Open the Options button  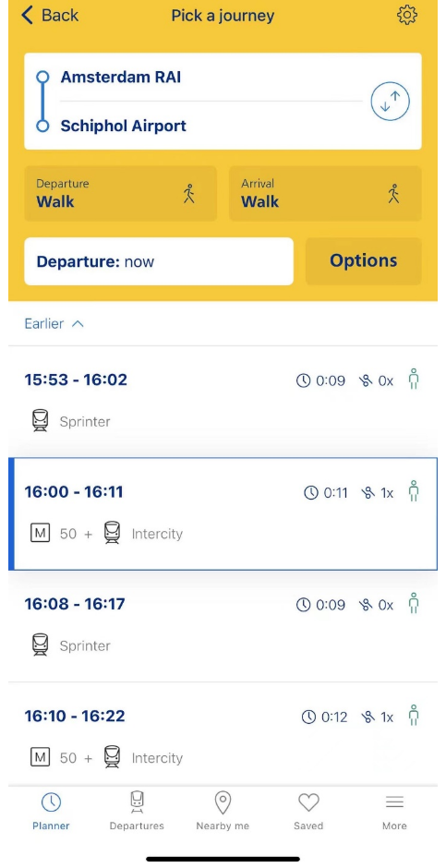364,261
